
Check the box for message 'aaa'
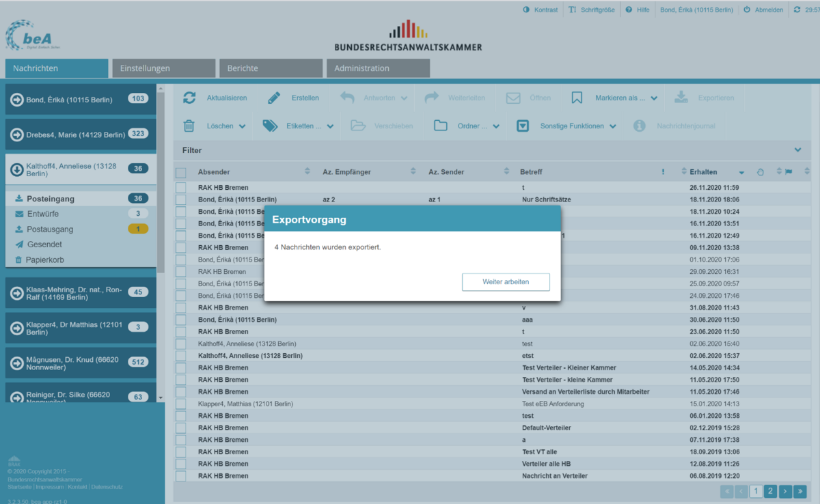tap(180, 320)
